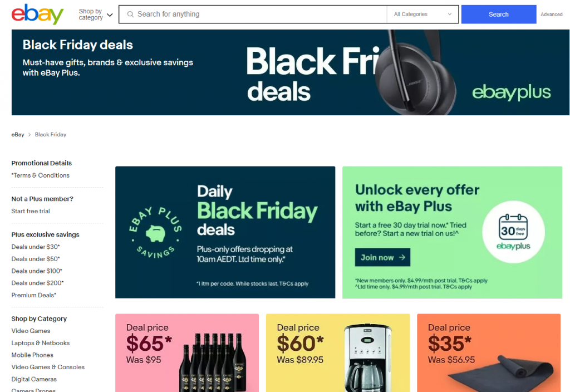Click the arrow on the Join now button

(x=402, y=257)
